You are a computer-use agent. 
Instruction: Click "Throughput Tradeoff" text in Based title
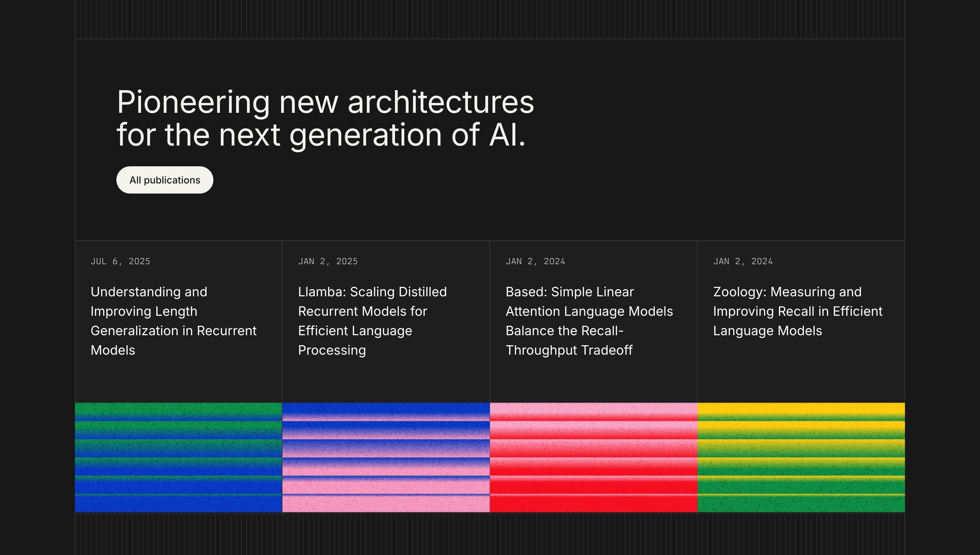pos(568,350)
